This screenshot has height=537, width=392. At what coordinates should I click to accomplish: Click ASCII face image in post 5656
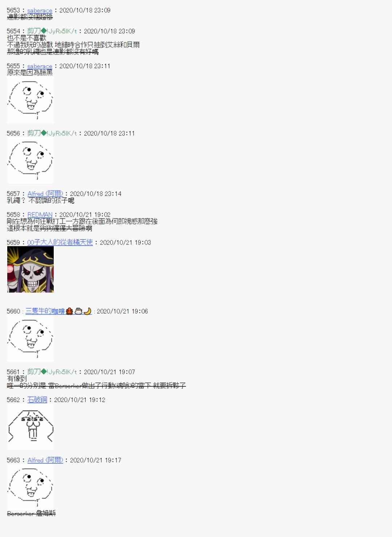pos(30,160)
